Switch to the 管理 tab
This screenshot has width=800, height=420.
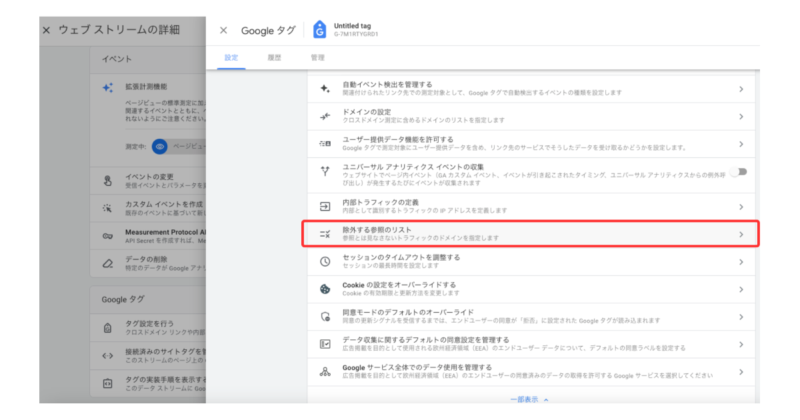(x=317, y=58)
